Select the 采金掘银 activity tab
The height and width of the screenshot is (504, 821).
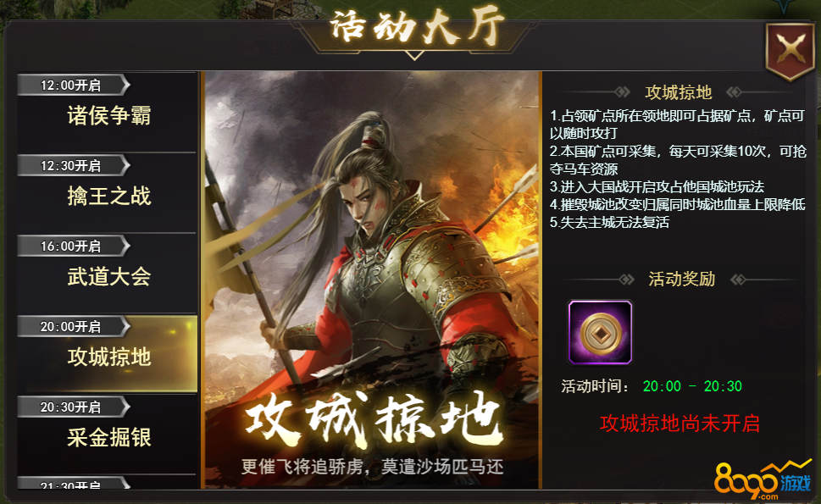pyautogui.click(x=108, y=435)
